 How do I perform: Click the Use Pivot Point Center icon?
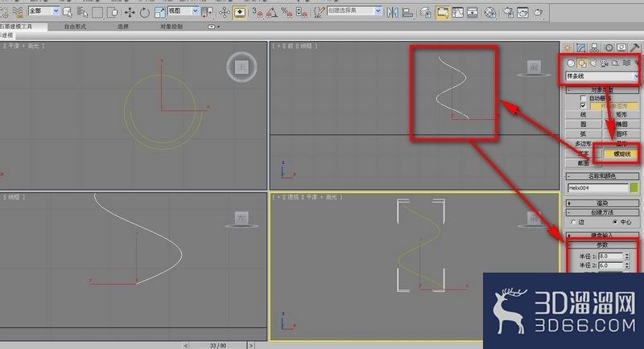207,13
